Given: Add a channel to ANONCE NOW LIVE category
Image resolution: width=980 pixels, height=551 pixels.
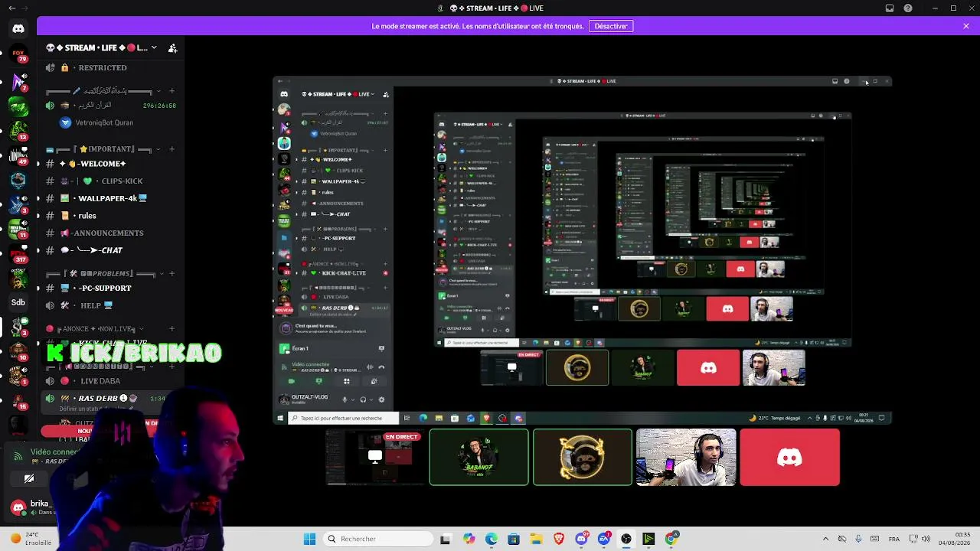Looking at the screenshot, I should (x=171, y=329).
